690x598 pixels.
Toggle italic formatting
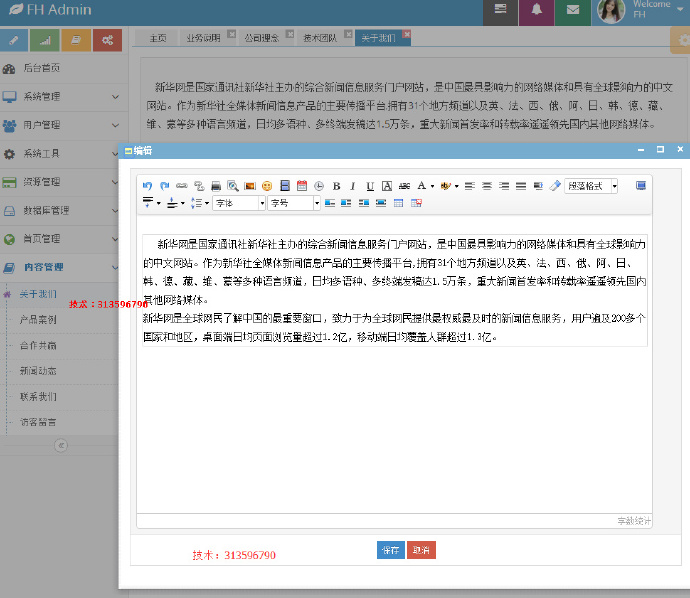[353, 186]
